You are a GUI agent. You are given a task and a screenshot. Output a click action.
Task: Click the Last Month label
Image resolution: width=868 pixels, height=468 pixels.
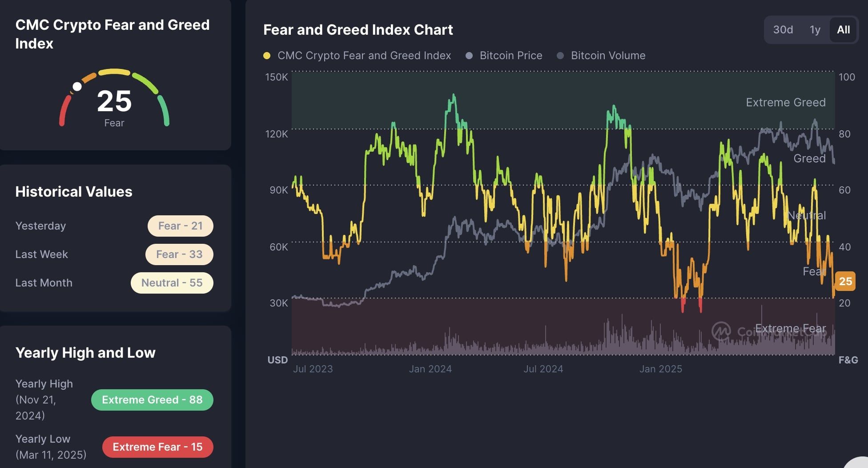tap(44, 283)
